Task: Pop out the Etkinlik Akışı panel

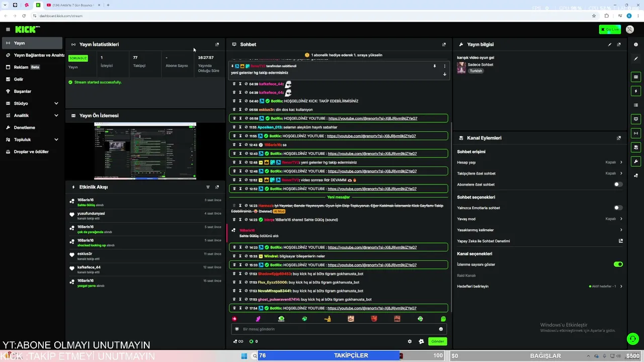Action: [217, 187]
